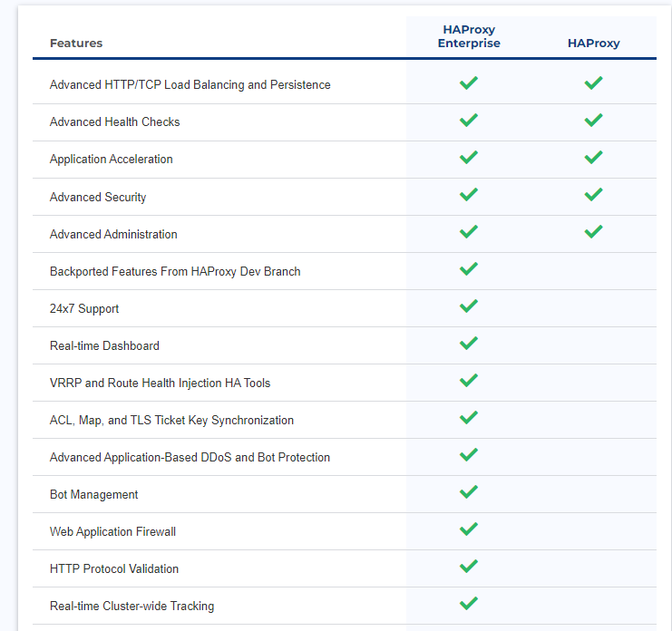The width and height of the screenshot is (672, 631).
Task: Click the HAProxy checkmark for Application Acceleration
Action: coord(593,157)
